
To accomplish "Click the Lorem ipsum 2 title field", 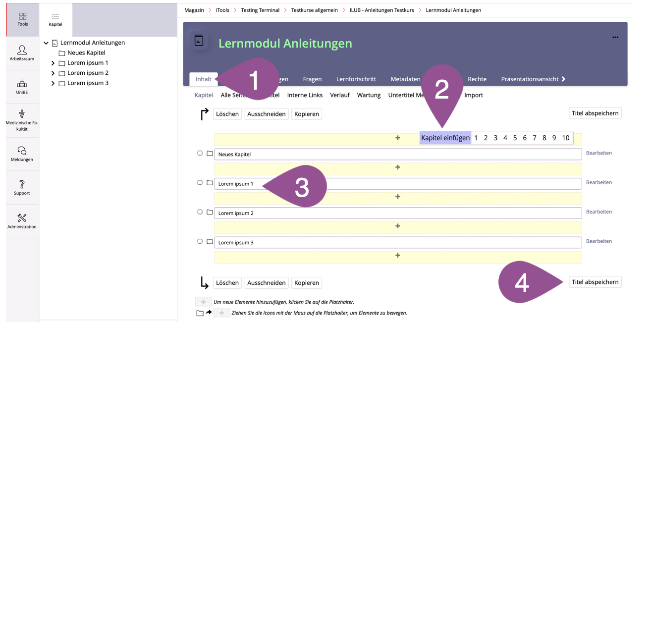I will pos(397,213).
